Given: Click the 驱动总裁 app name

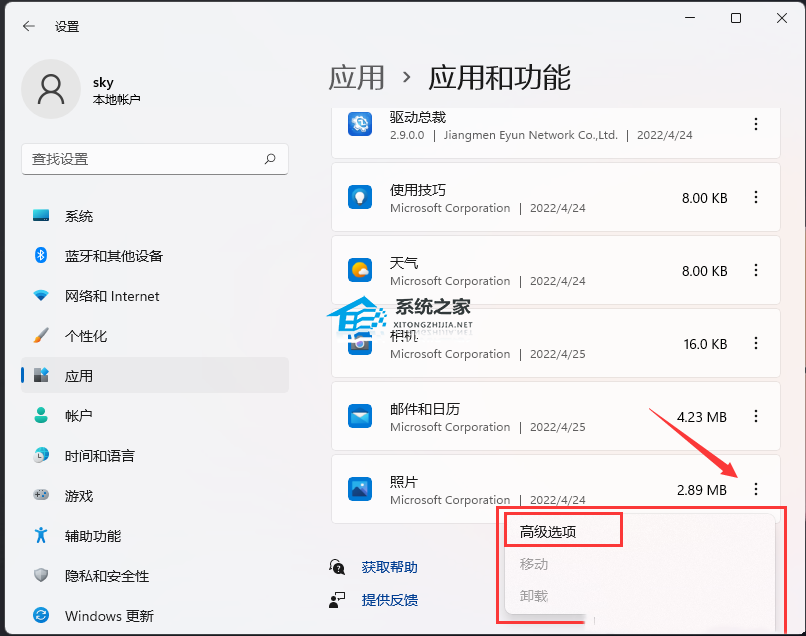Looking at the screenshot, I should pos(417,117).
